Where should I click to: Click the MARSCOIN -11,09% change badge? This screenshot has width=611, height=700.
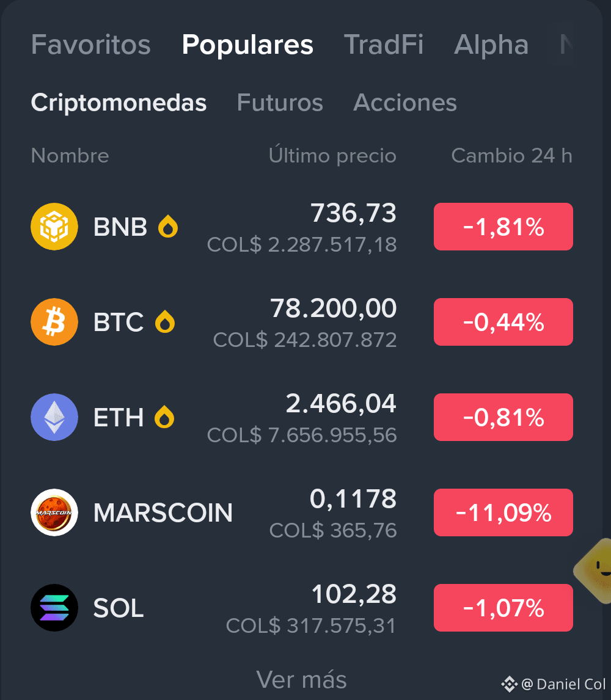(x=503, y=512)
